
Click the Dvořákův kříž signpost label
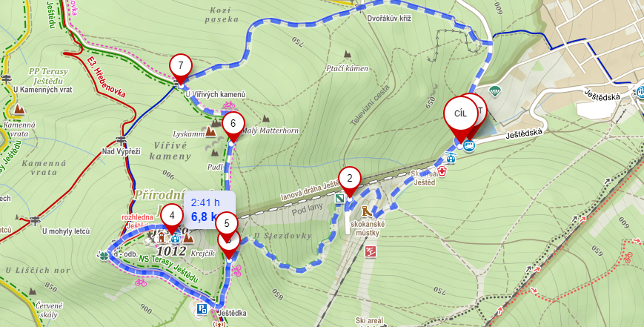390,19
